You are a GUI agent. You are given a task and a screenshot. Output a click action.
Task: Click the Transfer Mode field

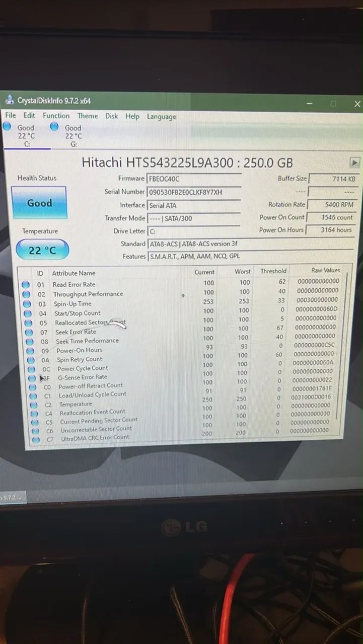point(194,218)
